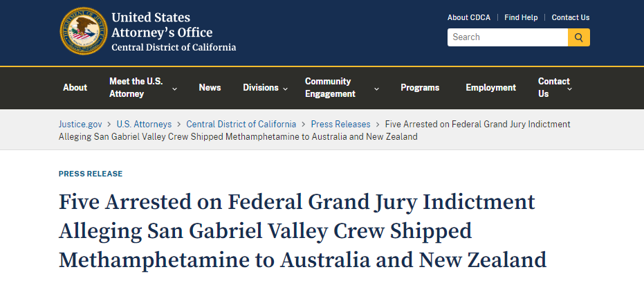Open the News menu item
This screenshot has width=644, height=283.
210,87
